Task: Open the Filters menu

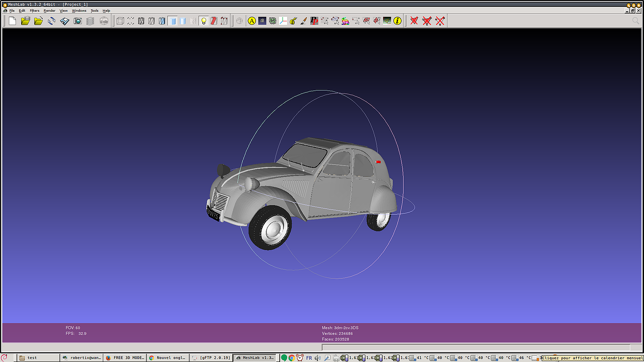Action: tap(34, 10)
